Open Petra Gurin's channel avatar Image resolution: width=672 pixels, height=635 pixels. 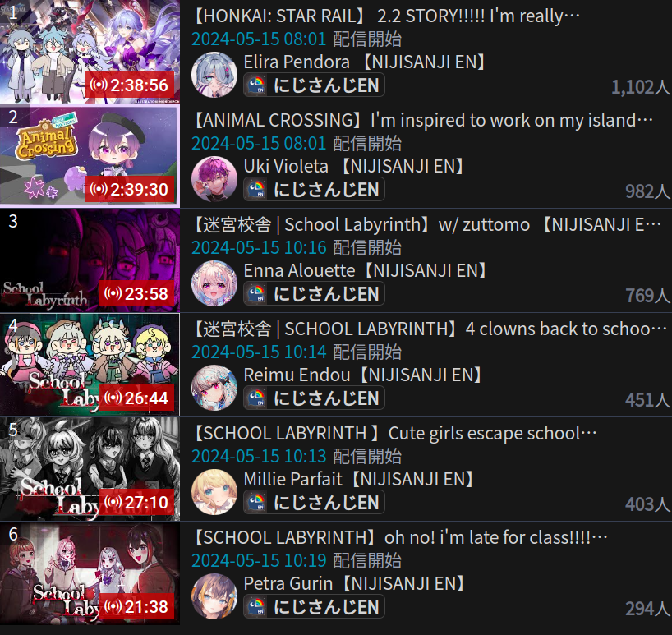coord(214,596)
